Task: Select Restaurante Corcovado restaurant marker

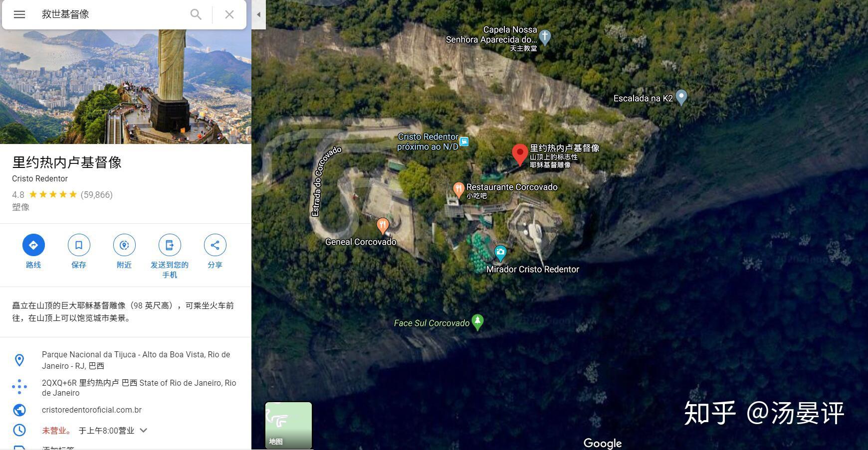Action: 458,189
